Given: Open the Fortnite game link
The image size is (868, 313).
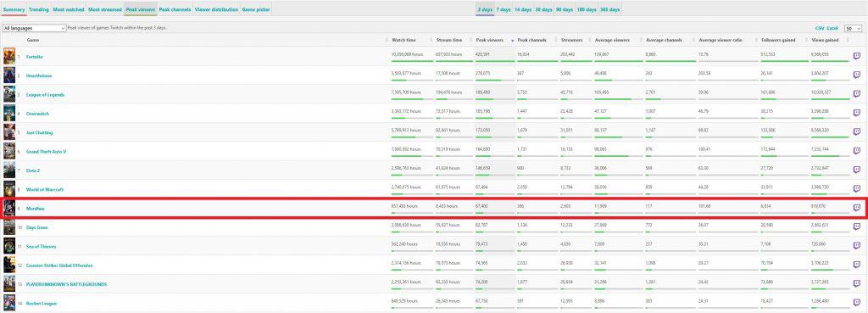Looking at the screenshot, I should click(x=34, y=57).
